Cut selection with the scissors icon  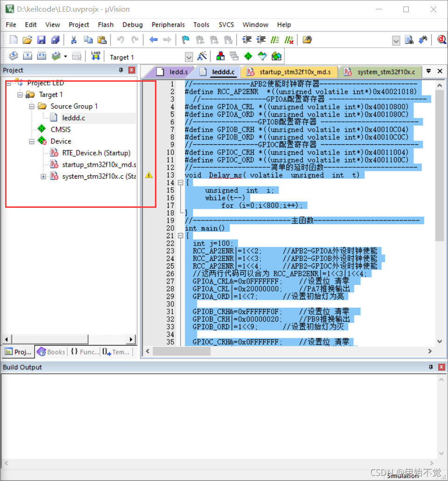[74, 40]
